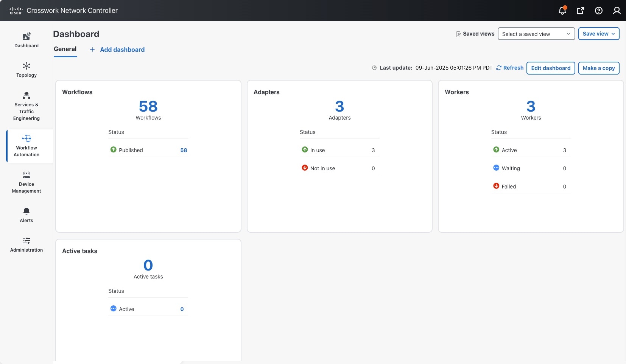
Task: Click the Not in use count 0
Action: (x=373, y=168)
